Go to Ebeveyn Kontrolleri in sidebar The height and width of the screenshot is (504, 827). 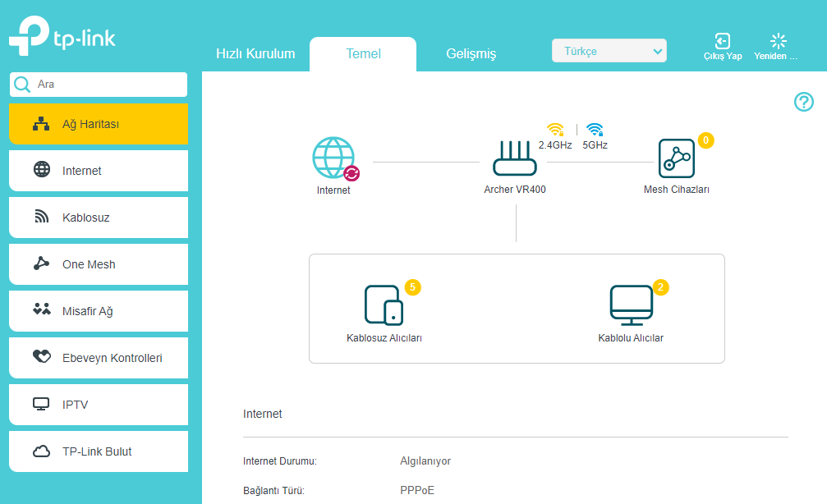pyautogui.click(x=99, y=358)
